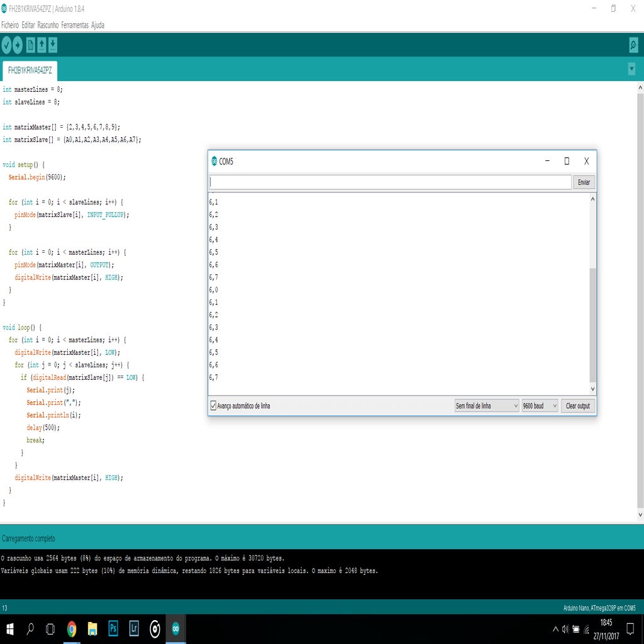
Task: Click the Clear output button
Action: (578, 406)
